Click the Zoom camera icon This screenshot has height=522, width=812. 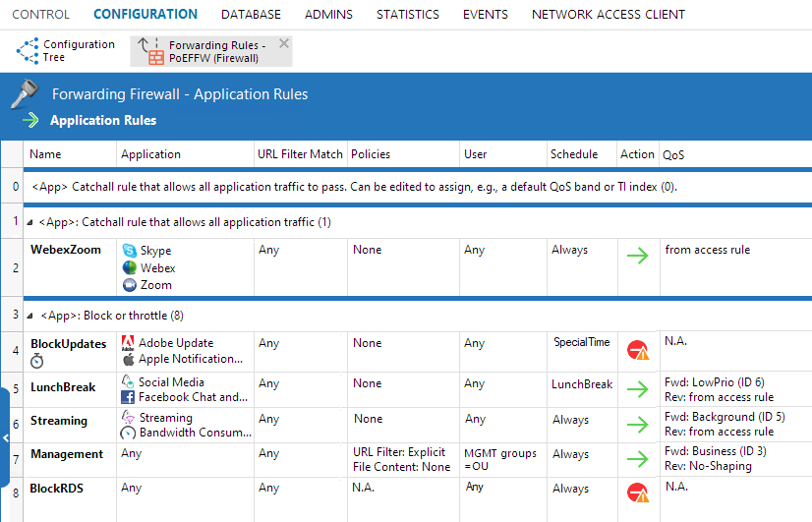129,285
